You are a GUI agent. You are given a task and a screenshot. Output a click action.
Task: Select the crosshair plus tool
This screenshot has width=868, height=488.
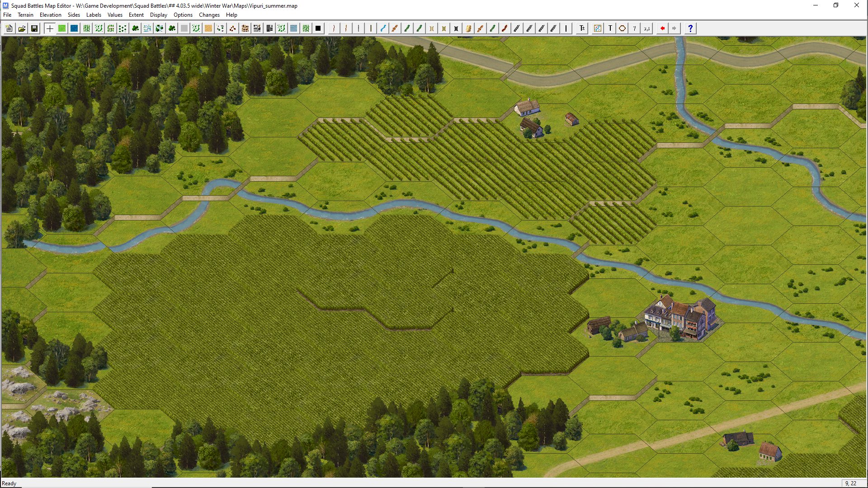tap(50, 28)
